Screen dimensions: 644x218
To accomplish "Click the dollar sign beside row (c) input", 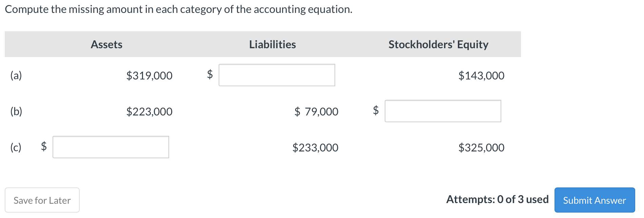I will [43, 147].
